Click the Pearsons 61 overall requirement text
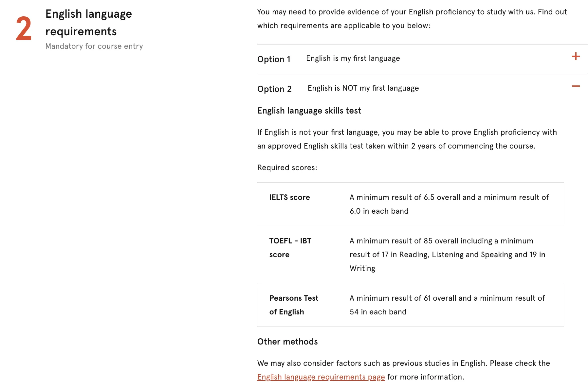The image size is (588, 390). click(x=447, y=305)
